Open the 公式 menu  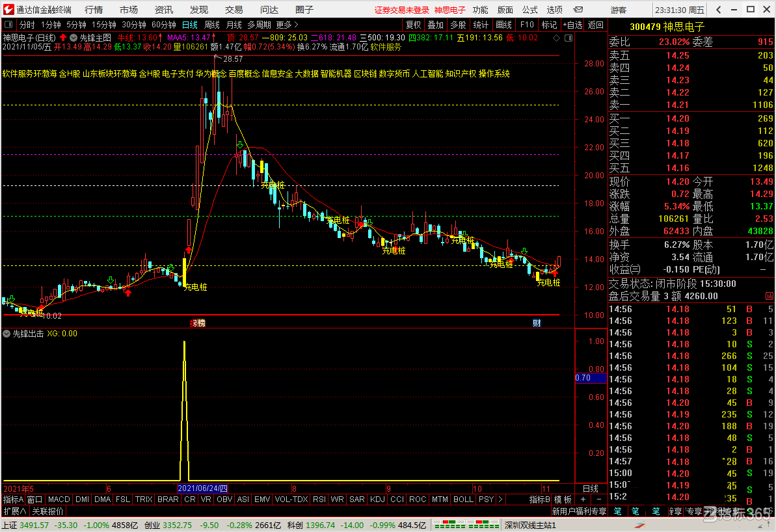click(529, 9)
